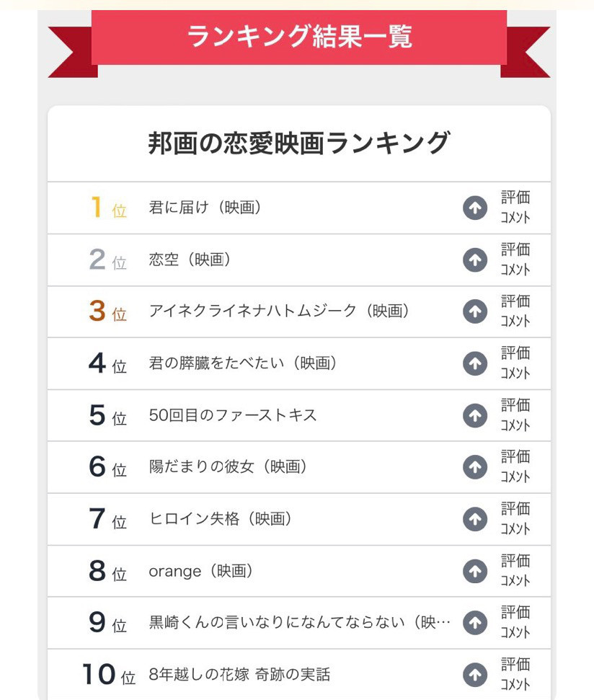Hit the up-arrow icon for ヒロイン失格
This screenshot has width=594, height=700.
point(474,519)
